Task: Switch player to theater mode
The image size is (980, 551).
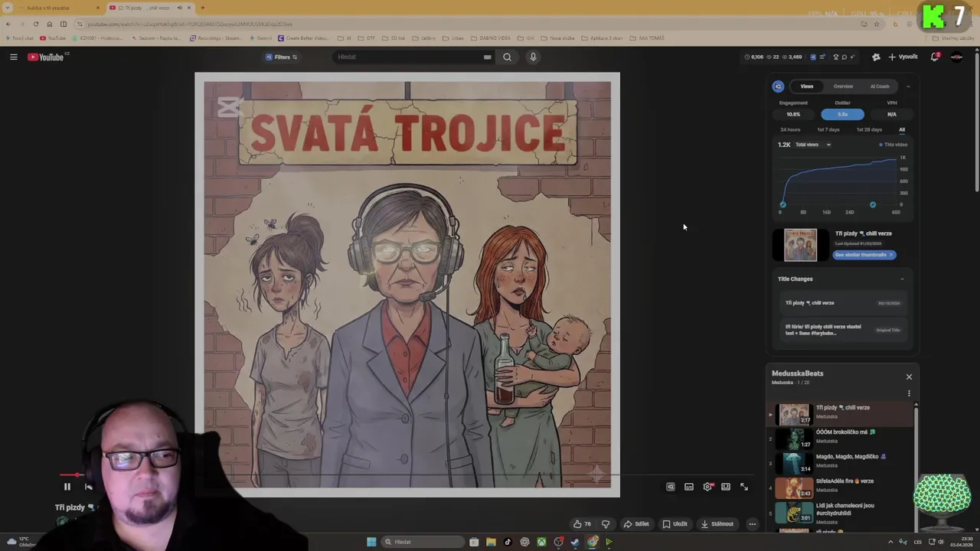Action: pyautogui.click(x=726, y=487)
